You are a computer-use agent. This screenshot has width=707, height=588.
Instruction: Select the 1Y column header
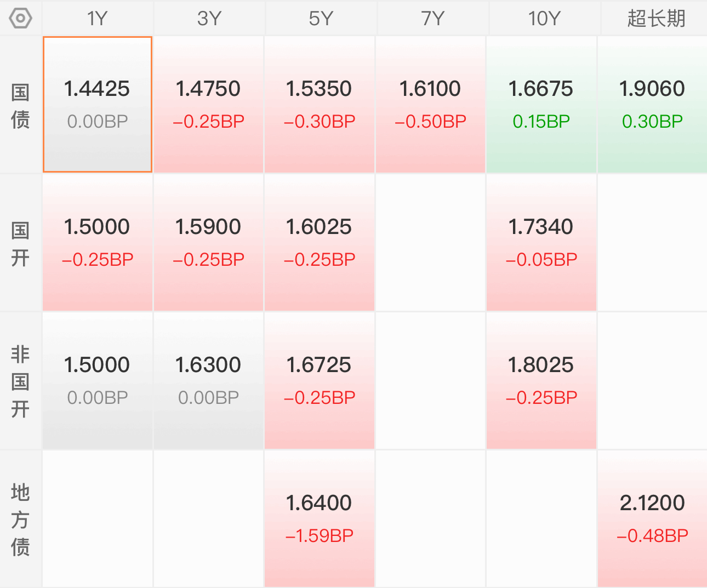click(98, 18)
